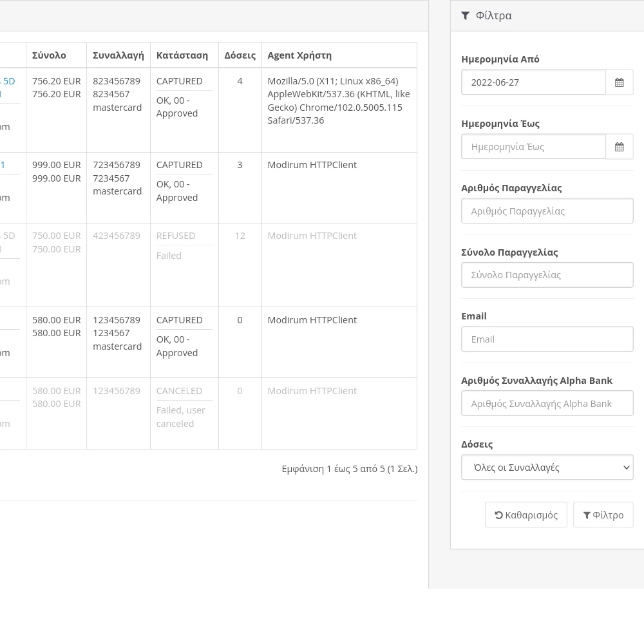
Task: Click the Αριθμός Παραγγελίας input field
Action: [547, 211]
